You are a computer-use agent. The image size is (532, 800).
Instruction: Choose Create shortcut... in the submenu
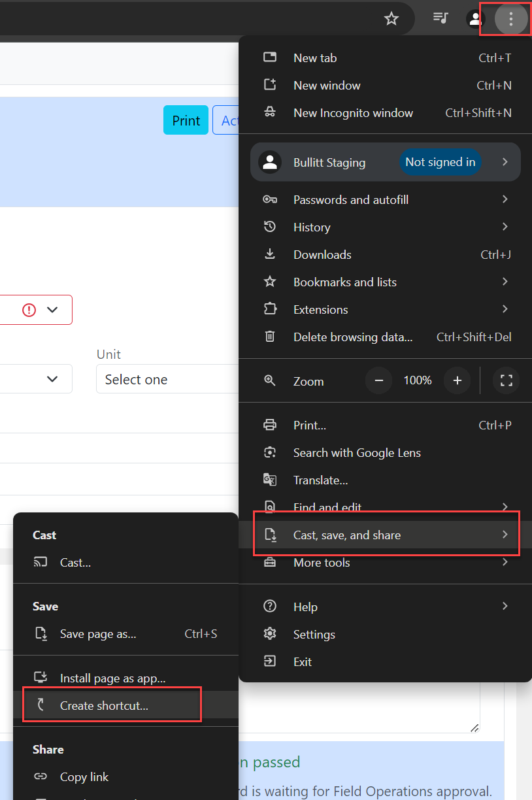(104, 706)
